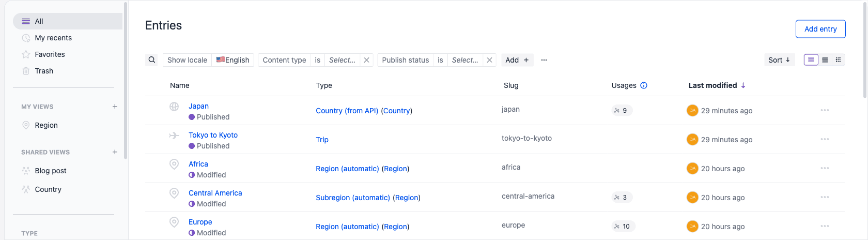
Task: Add a new view to My Views
Action: pyautogui.click(x=115, y=107)
